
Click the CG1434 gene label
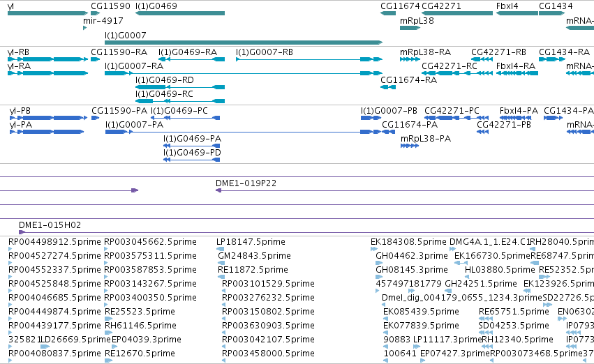(x=556, y=6)
